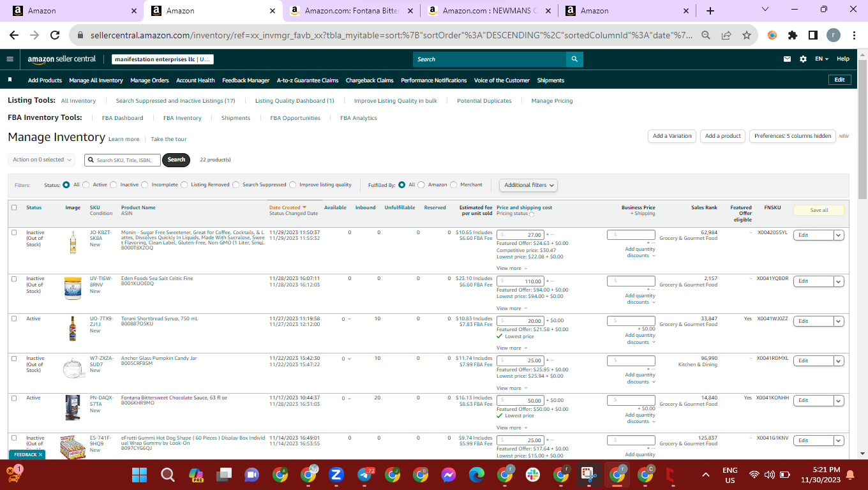
Task: Click the Edit button in navigation bar
Action: click(x=840, y=80)
